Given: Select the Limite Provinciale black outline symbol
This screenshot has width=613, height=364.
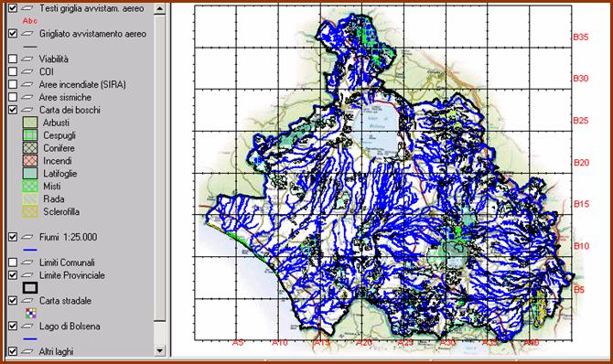Looking at the screenshot, I should click(x=30, y=288).
